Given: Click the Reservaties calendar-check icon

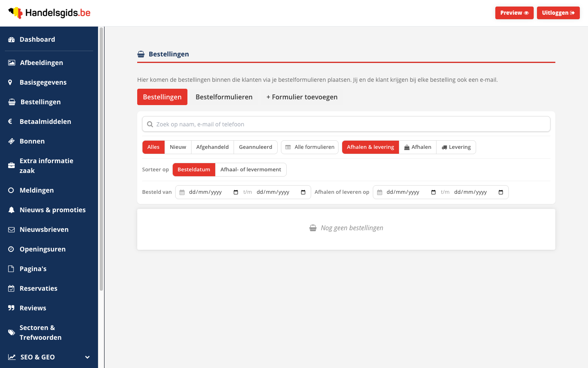Looking at the screenshot, I should 11,288.
